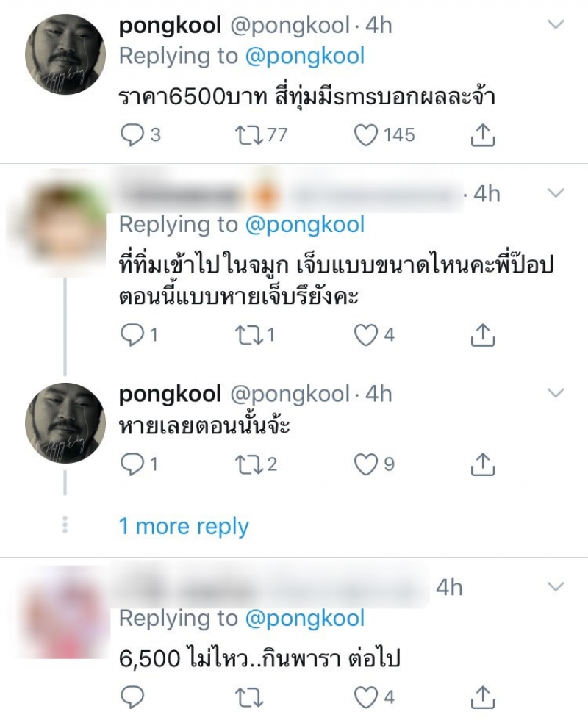The width and height of the screenshot is (588, 720).
Task: Like the bottom 6,500 tweet
Action: (x=365, y=695)
